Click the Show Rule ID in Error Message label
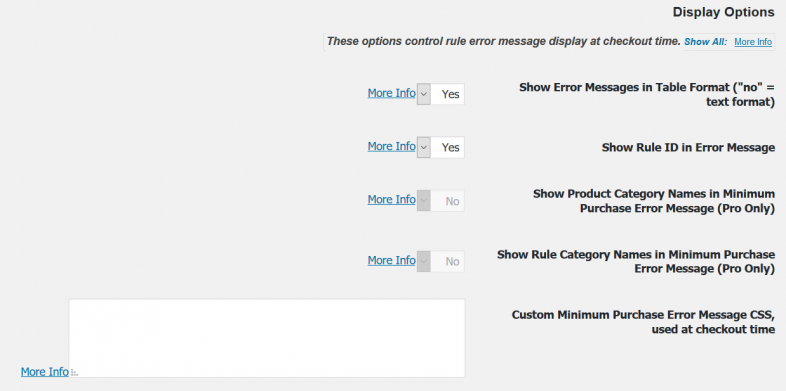Image resolution: width=786 pixels, height=391 pixels. click(688, 147)
